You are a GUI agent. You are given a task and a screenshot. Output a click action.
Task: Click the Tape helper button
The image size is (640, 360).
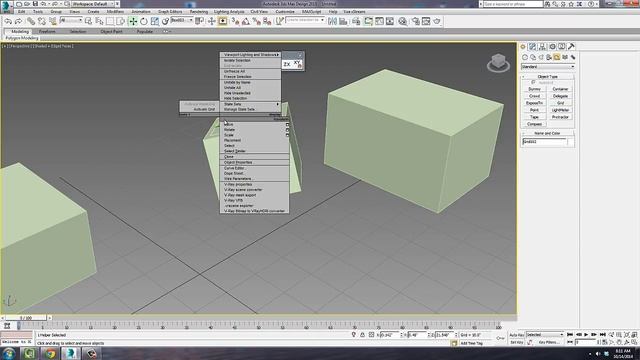tap(534, 117)
